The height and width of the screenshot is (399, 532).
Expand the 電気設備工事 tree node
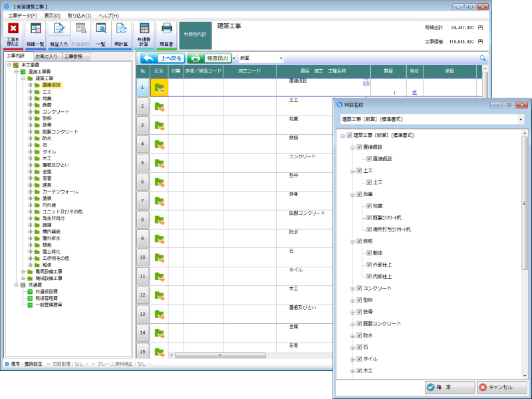click(x=23, y=271)
